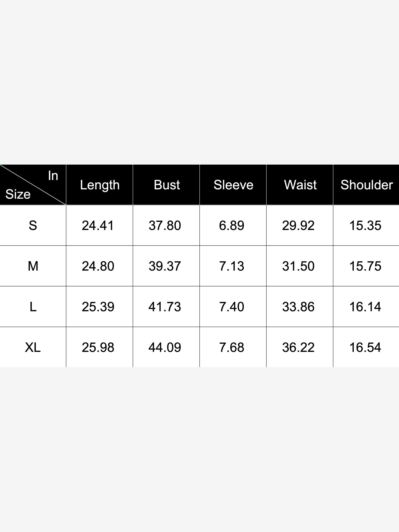Click the 36.22 waist value
The width and height of the screenshot is (399, 532).
coord(298,347)
